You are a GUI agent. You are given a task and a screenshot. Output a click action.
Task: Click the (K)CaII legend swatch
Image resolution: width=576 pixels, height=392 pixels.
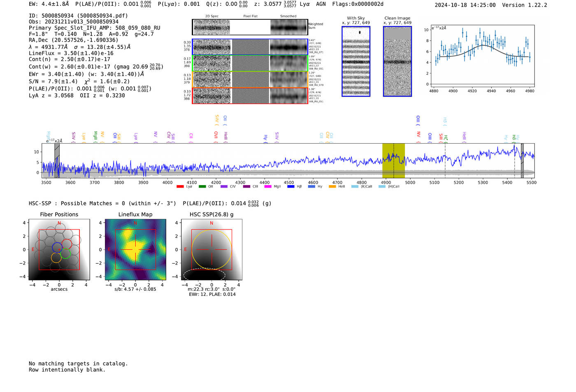tap(355, 186)
